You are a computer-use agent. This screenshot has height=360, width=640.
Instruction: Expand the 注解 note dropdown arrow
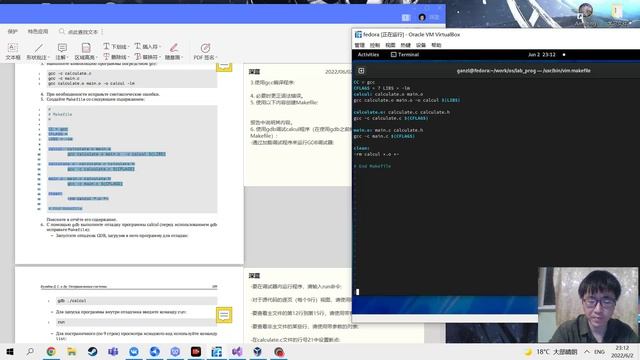(67, 58)
